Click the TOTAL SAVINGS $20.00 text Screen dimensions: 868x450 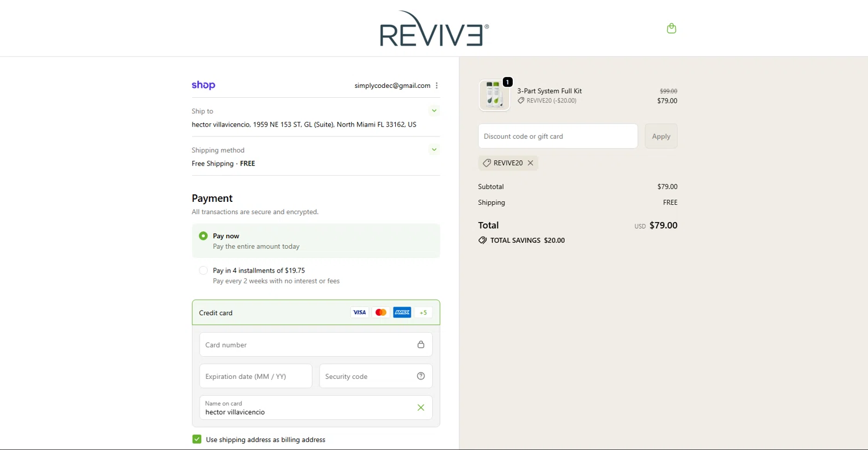[527, 240]
